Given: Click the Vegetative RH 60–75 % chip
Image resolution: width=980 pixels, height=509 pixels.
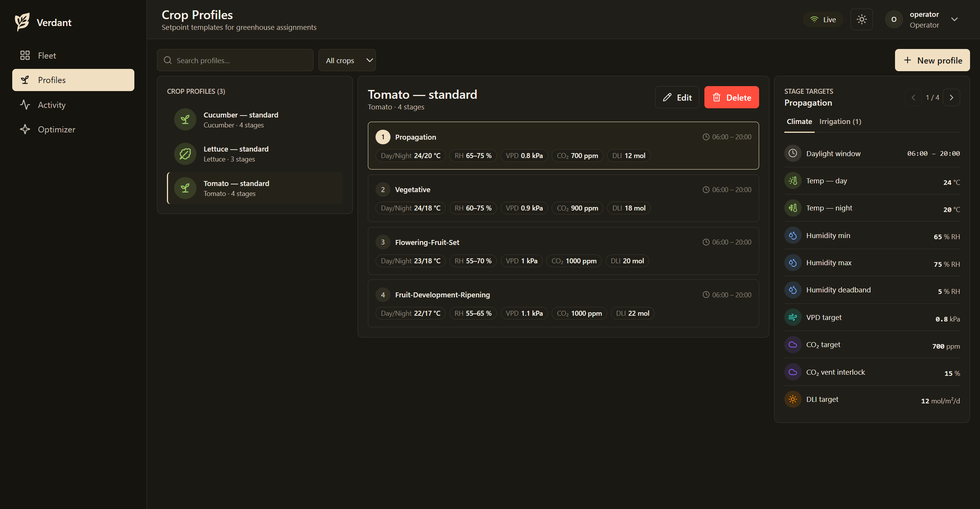Looking at the screenshot, I should pyautogui.click(x=473, y=208).
